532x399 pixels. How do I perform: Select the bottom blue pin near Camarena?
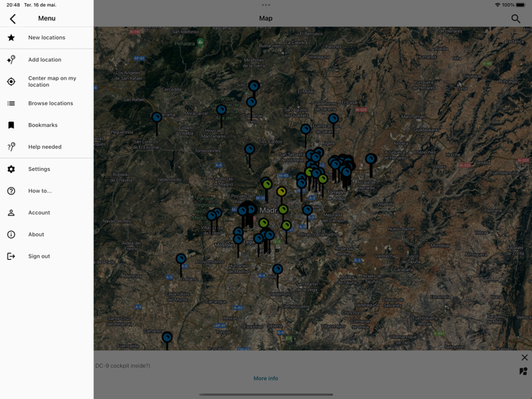pyautogui.click(x=167, y=337)
